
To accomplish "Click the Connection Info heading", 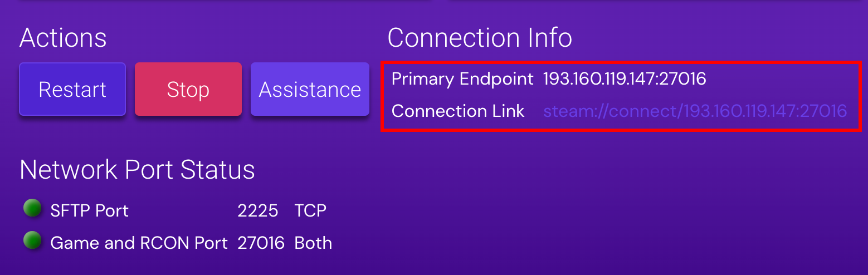I will pyautogui.click(x=480, y=38).
